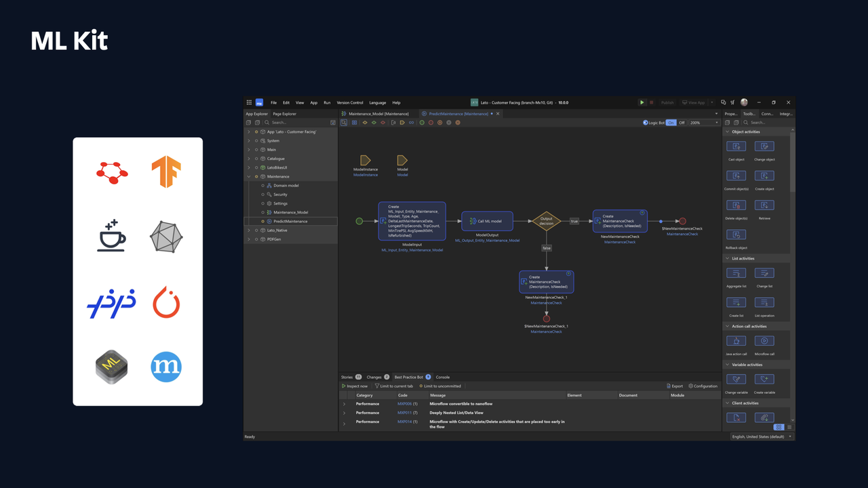Collapse the Maintenance module
The height and width of the screenshot is (488, 868).
(249, 176)
